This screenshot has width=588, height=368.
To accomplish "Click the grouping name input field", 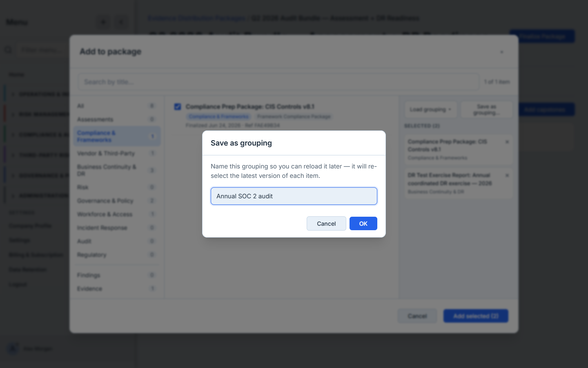I will (294, 196).
